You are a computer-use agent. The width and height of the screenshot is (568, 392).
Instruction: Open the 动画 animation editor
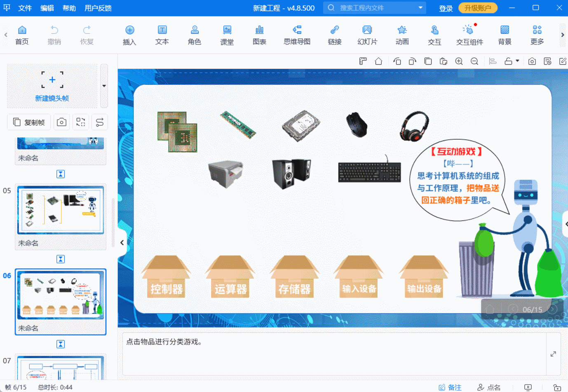pos(402,35)
